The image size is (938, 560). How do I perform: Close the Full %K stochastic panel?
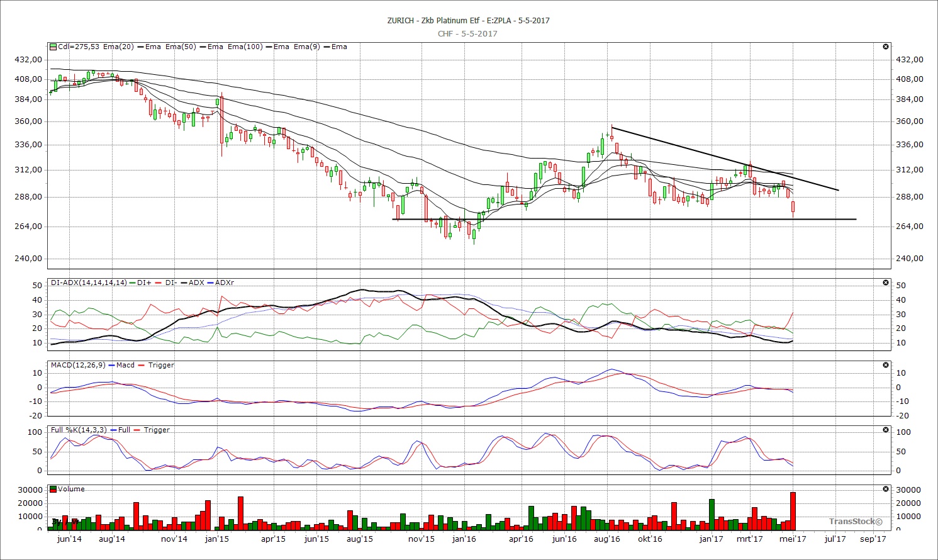pyautogui.click(x=886, y=430)
